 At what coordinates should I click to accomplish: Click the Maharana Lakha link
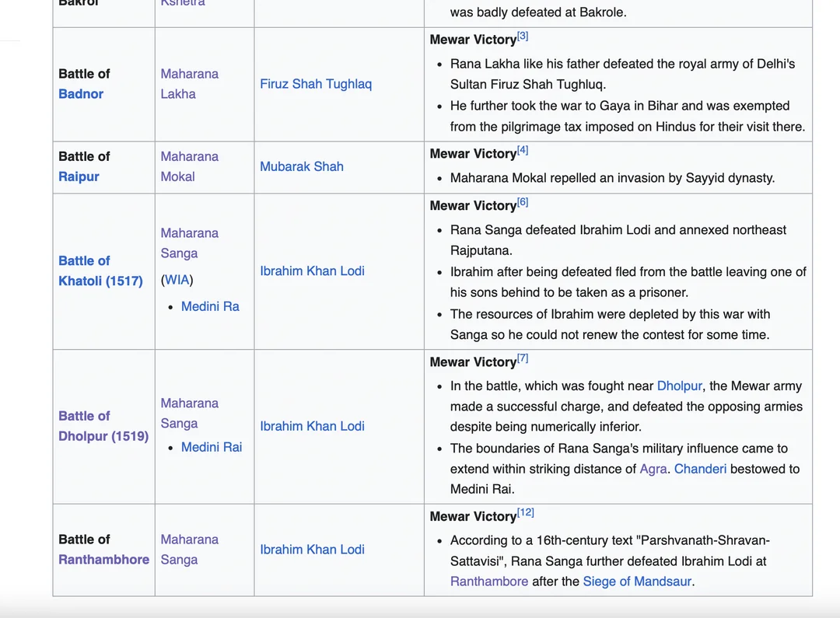189,84
